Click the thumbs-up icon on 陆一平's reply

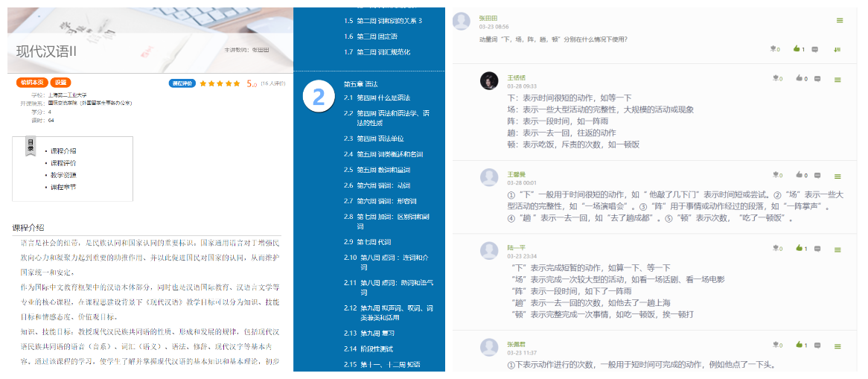(797, 248)
